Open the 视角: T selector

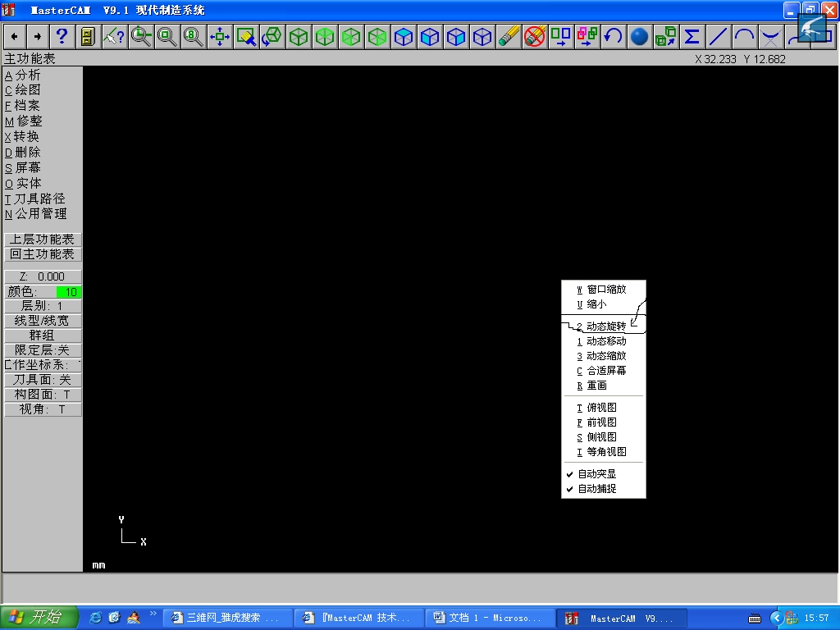(43, 410)
